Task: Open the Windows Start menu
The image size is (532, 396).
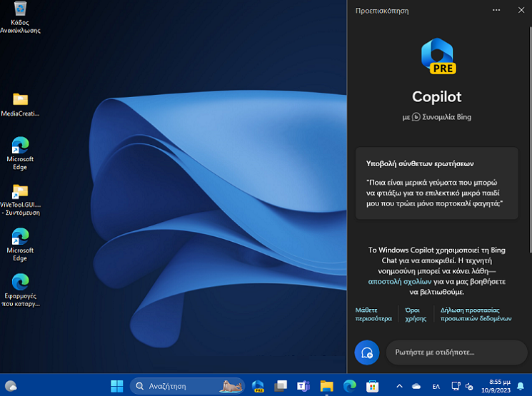Action: [x=117, y=386]
